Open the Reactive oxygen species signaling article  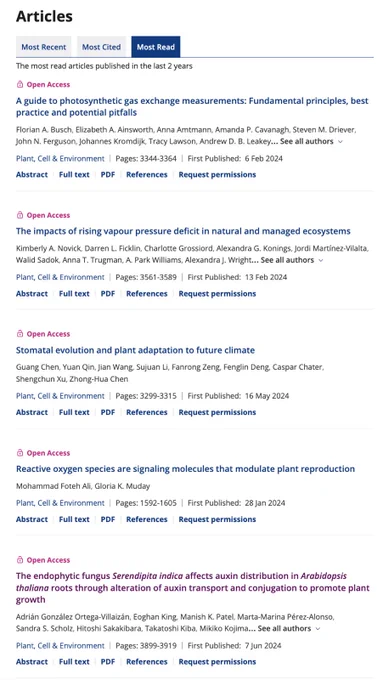(x=186, y=469)
